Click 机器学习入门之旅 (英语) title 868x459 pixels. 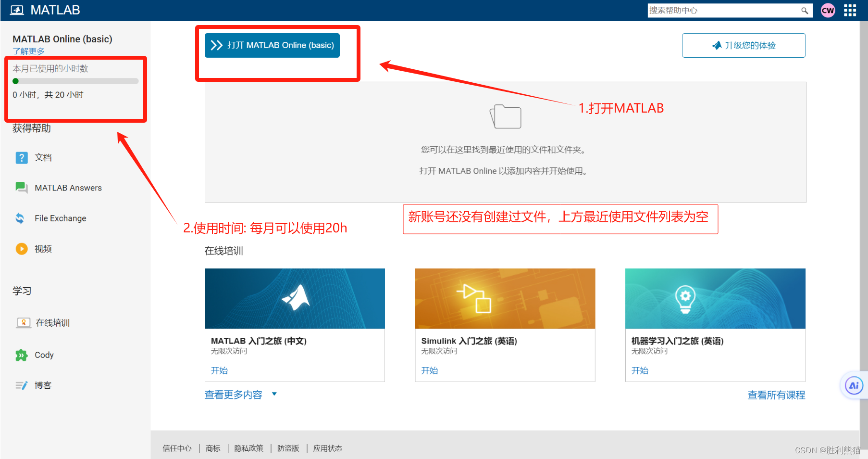pos(677,341)
